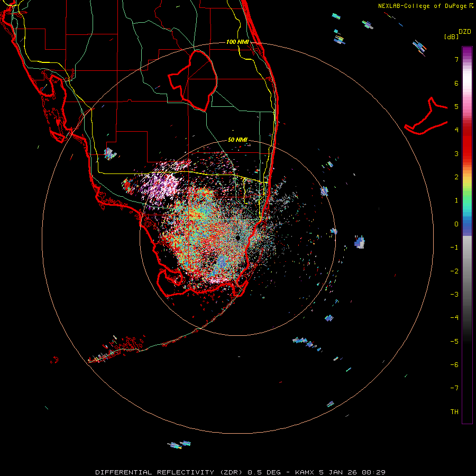
Task: Click the -4 value on the dB scale
Action: click(454, 318)
